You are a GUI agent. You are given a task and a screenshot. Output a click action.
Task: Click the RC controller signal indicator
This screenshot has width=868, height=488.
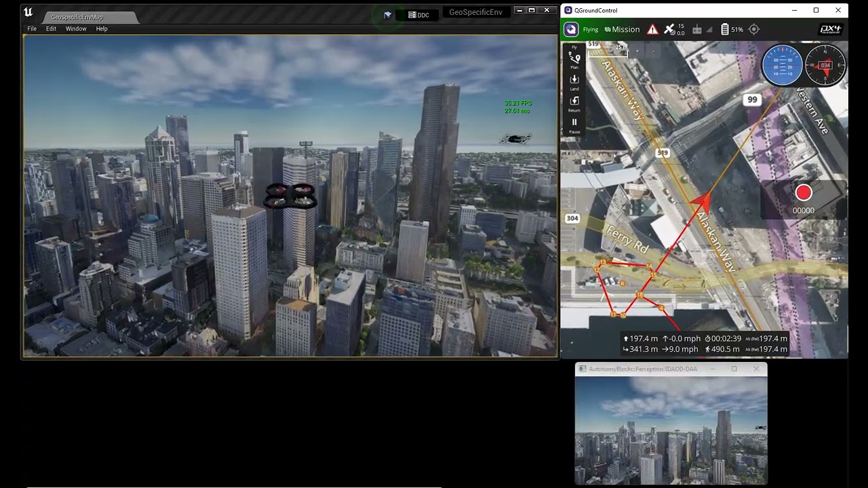pyautogui.click(x=696, y=30)
